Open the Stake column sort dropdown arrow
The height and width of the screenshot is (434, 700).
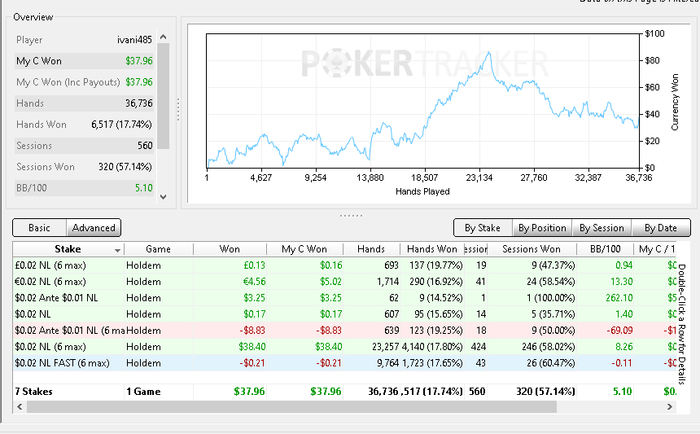tap(117, 250)
